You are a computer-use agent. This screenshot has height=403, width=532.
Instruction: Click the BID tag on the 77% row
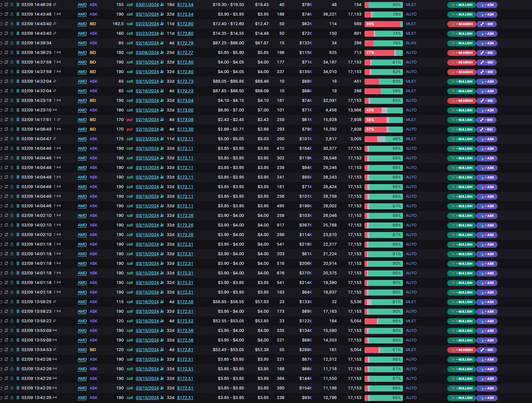tap(486, 52)
